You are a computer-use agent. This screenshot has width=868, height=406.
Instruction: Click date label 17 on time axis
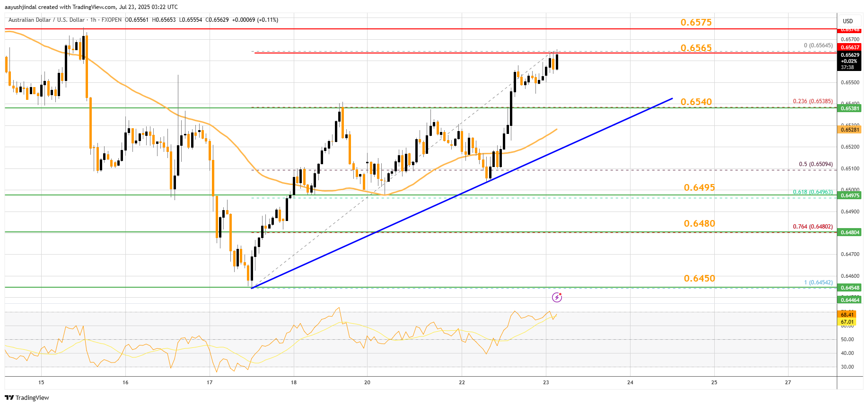pyautogui.click(x=210, y=382)
